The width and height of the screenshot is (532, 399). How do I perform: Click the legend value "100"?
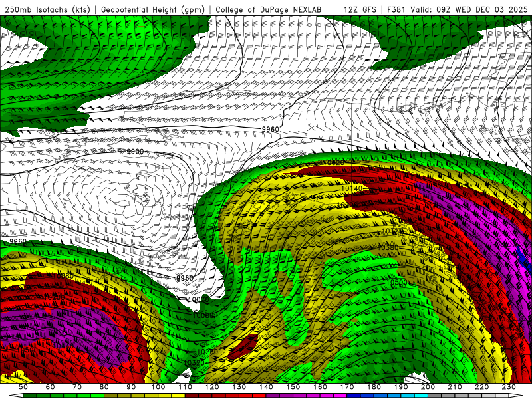[x=158, y=387]
